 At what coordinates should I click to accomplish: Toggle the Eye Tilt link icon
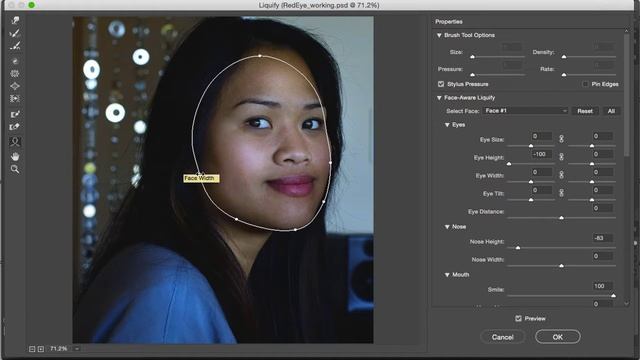pyautogui.click(x=561, y=193)
